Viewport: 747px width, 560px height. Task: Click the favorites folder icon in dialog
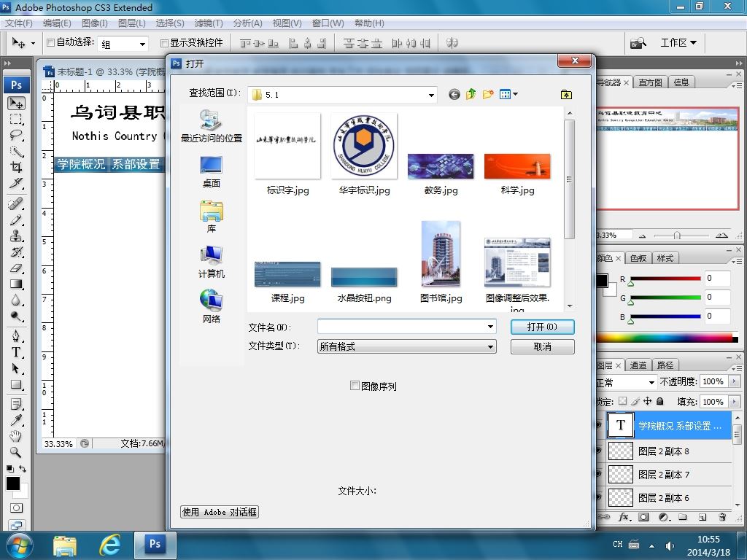pos(566,94)
